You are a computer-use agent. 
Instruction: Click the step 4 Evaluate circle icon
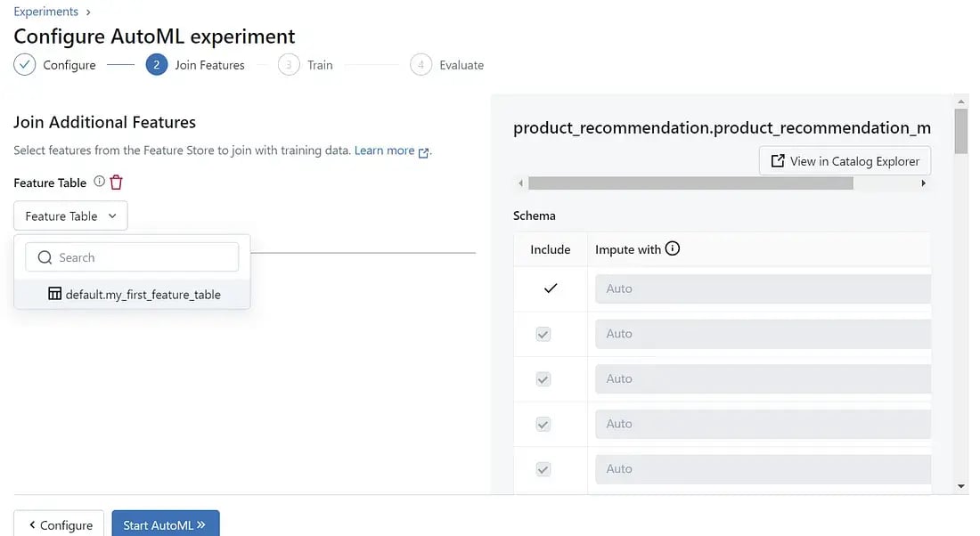click(x=421, y=65)
